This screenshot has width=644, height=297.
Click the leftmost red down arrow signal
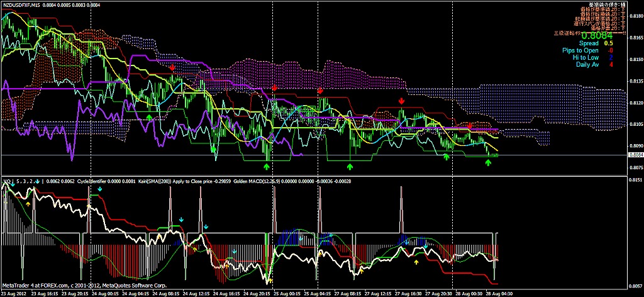click(172, 66)
